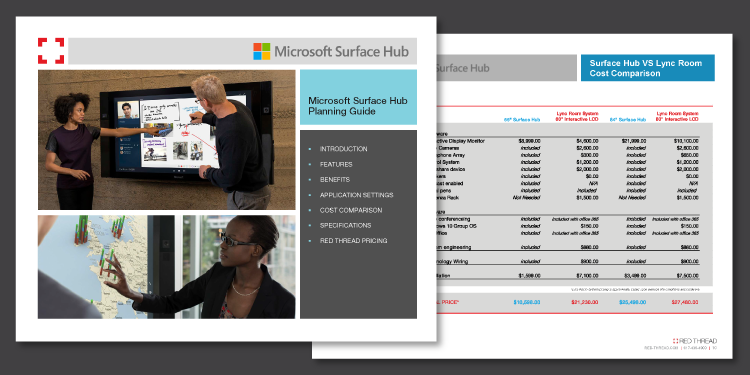This screenshot has height=375, width=750.
Task: Click the Technology Wiring row label
Action: 452,262
